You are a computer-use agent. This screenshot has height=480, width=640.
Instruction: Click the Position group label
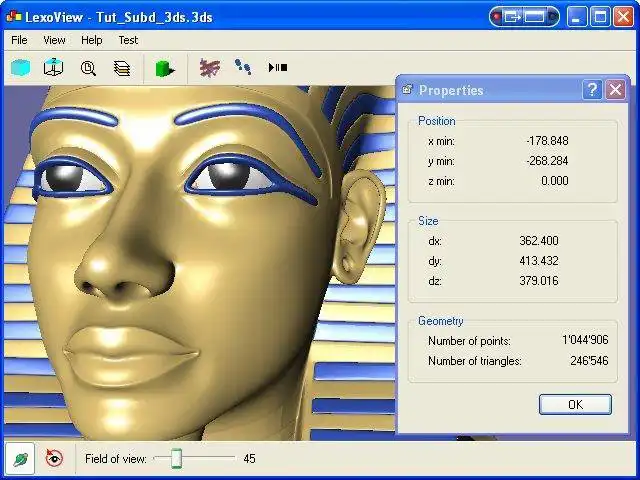click(437, 121)
